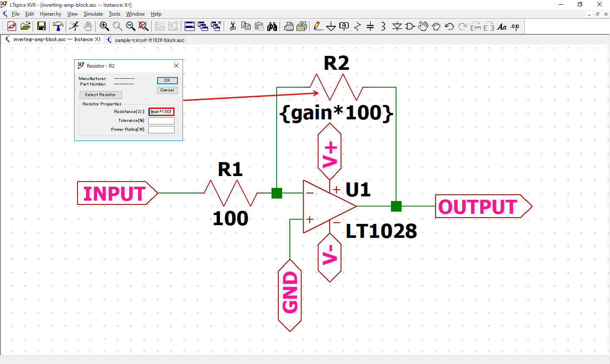
Task: Open a file with the folder icon
Action: tap(25, 26)
